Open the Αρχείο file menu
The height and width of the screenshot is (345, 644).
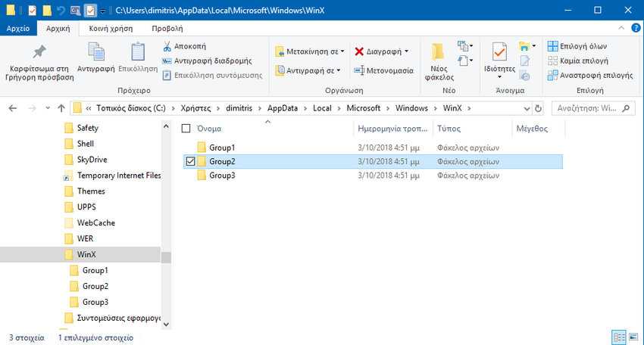pyautogui.click(x=18, y=28)
